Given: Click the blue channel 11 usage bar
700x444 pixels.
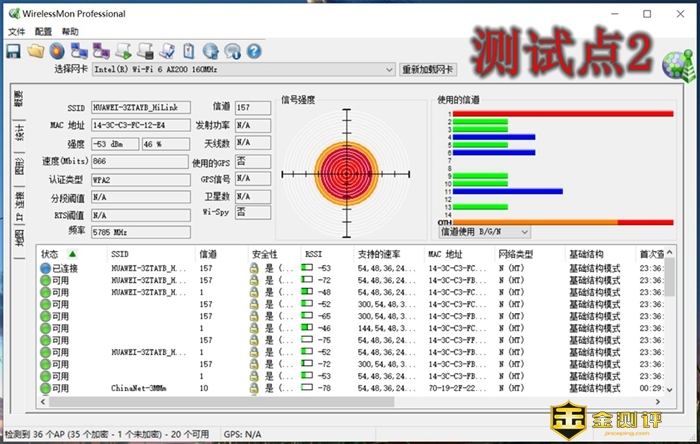Looking at the screenshot, I should tap(506, 190).
